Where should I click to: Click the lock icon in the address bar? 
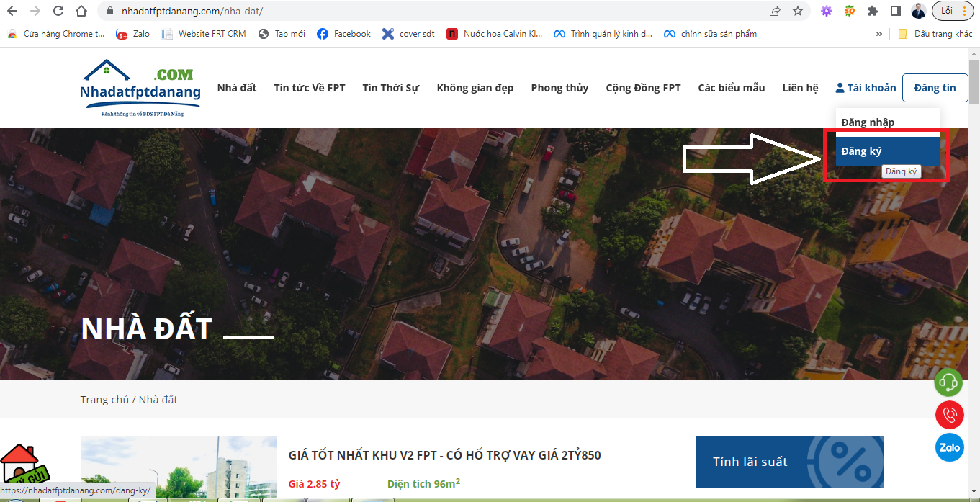pos(109,11)
